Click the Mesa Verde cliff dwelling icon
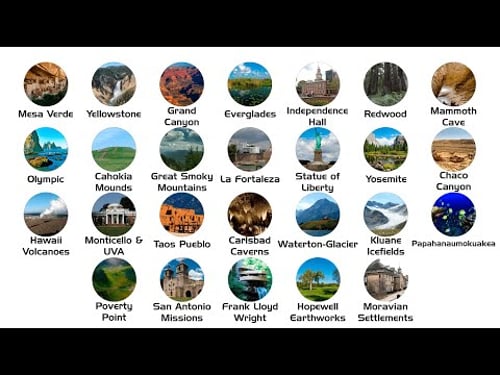The width and height of the screenshot is (500, 375). (46, 84)
